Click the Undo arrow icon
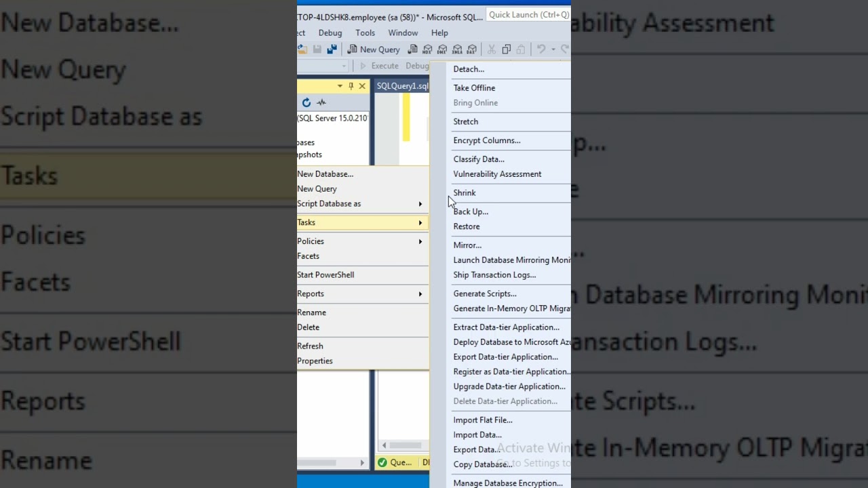Viewport: 868px width, 488px height. tap(541, 49)
